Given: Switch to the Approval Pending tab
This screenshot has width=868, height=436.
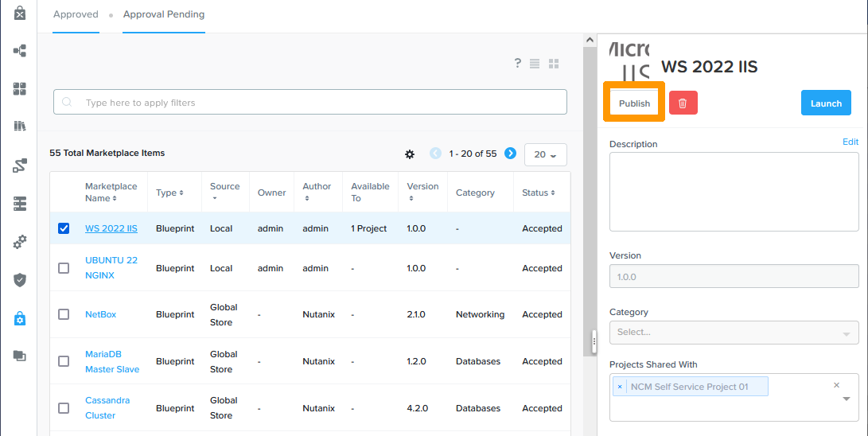Looking at the screenshot, I should pos(164,14).
